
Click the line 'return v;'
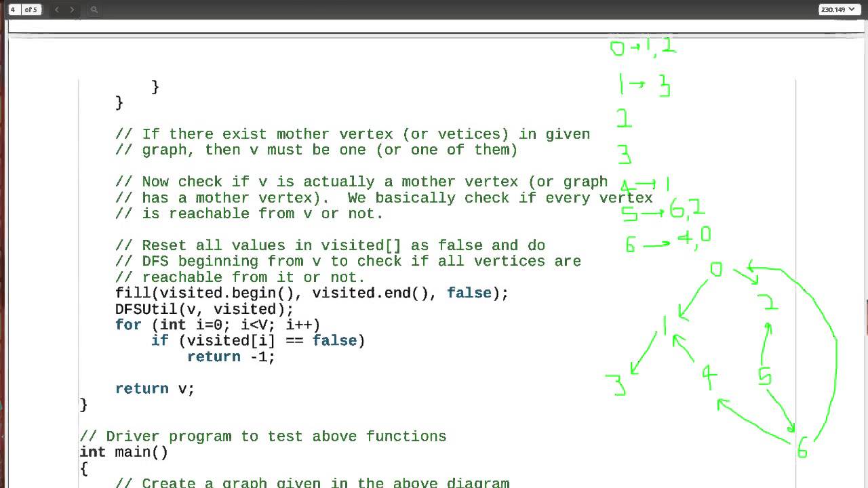click(x=155, y=388)
